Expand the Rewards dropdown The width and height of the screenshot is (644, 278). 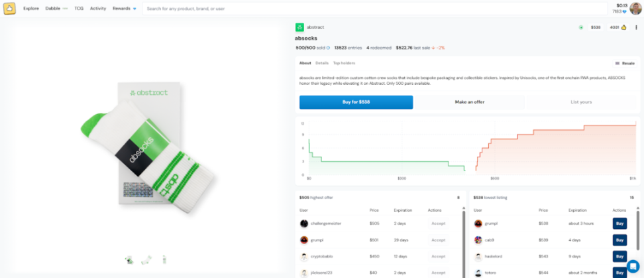[x=125, y=8]
